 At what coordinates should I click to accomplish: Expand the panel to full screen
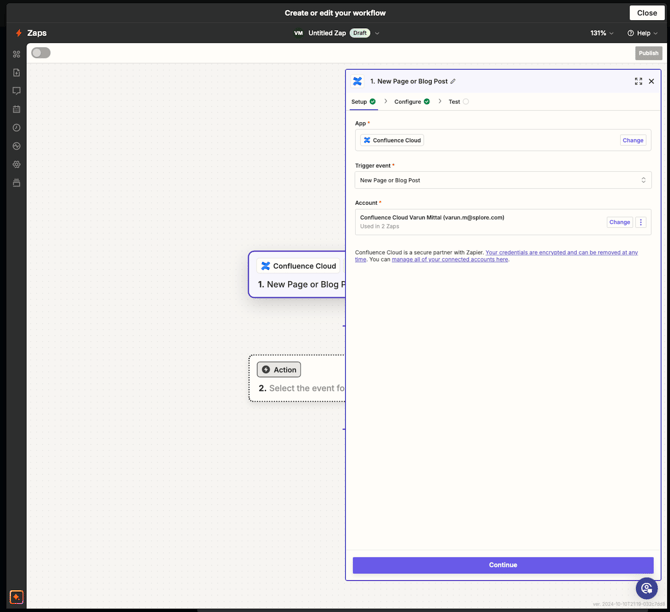[638, 81]
